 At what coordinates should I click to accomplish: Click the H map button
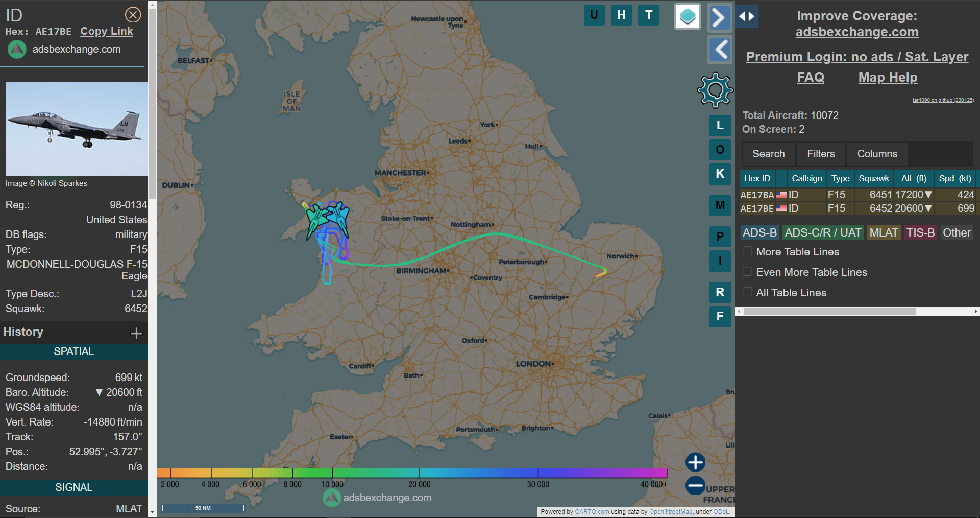click(x=621, y=15)
